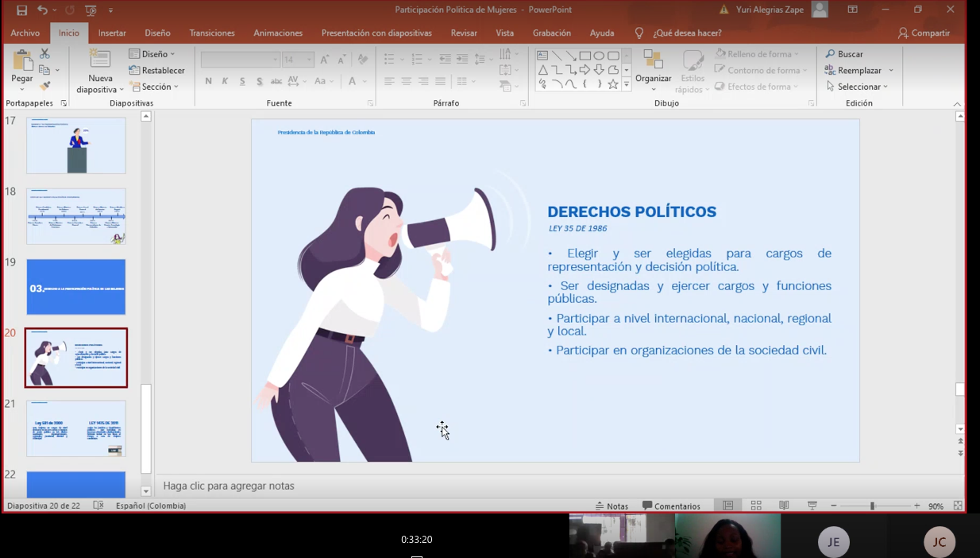Open the Insertar ribbon tab
The height and width of the screenshot is (558, 980).
[112, 33]
